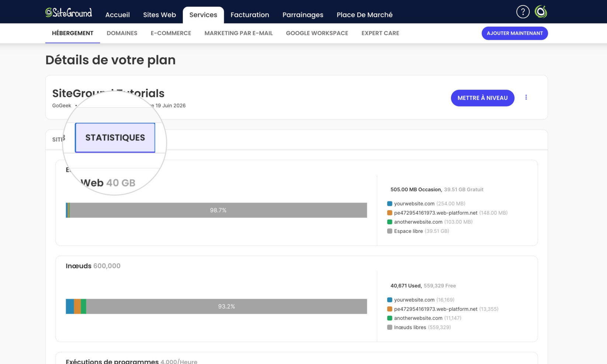Click the Mettre à Niveau button
This screenshot has width=607, height=364.
[482, 98]
